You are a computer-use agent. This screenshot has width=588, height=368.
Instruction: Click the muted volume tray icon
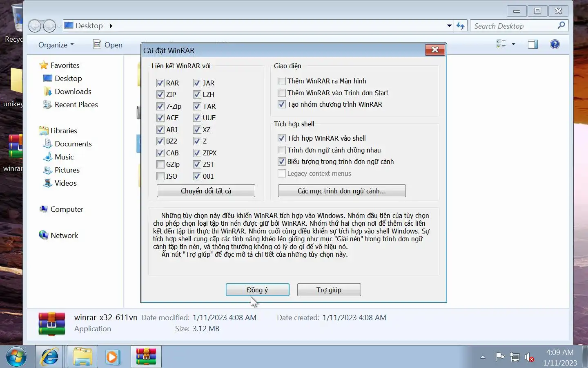[x=529, y=357]
